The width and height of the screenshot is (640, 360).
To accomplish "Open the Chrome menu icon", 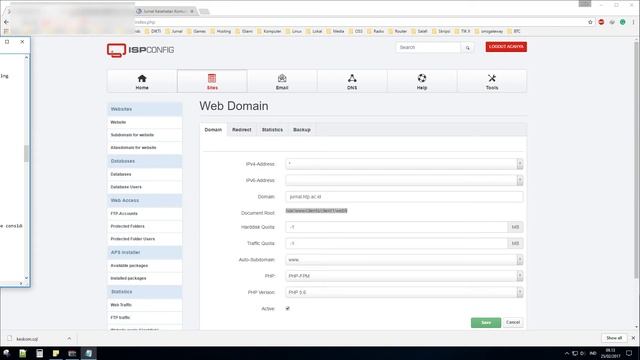I will (x=634, y=22).
